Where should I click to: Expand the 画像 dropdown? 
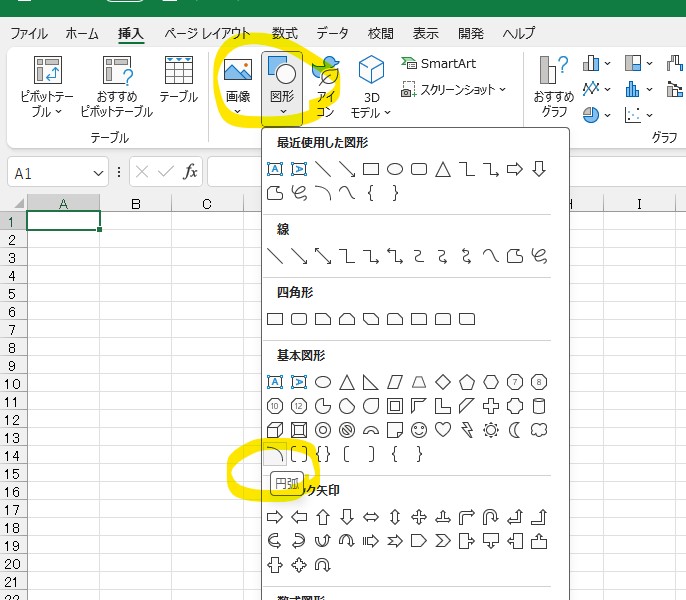coord(238,112)
